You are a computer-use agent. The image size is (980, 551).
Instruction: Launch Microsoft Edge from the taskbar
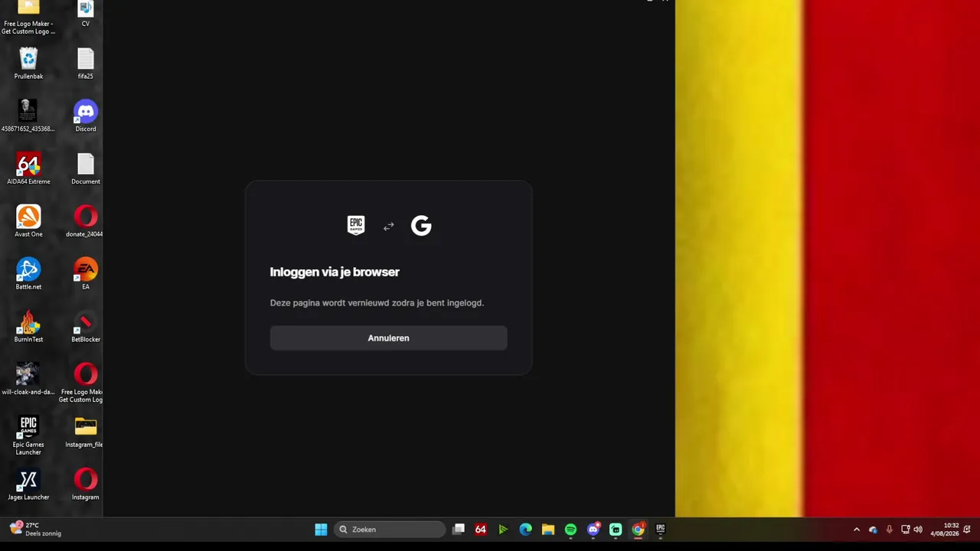(x=525, y=530)
